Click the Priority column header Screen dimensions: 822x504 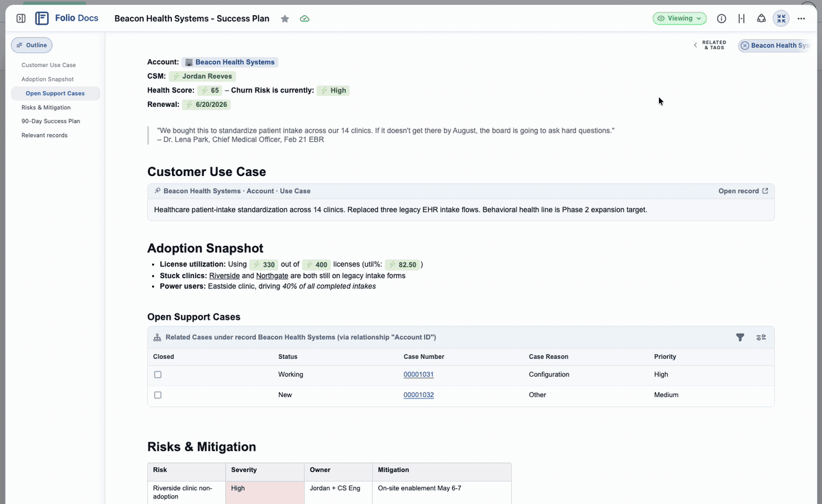point(665,357)
